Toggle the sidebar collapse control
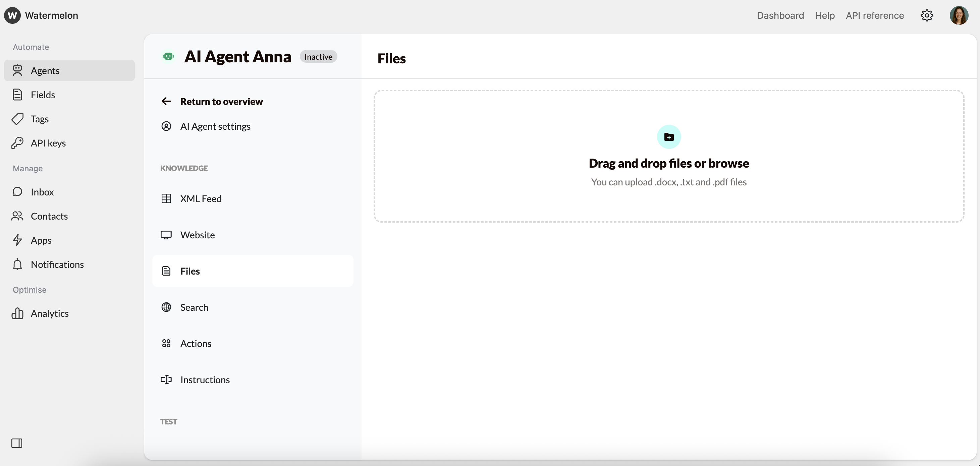The image size is (980, 466). [x=17, y=443]
